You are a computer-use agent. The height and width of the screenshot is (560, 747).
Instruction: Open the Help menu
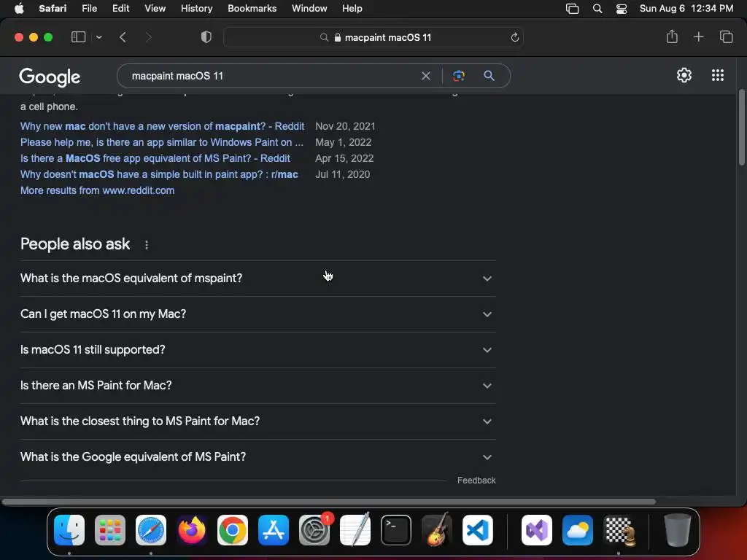pos(352,9)
